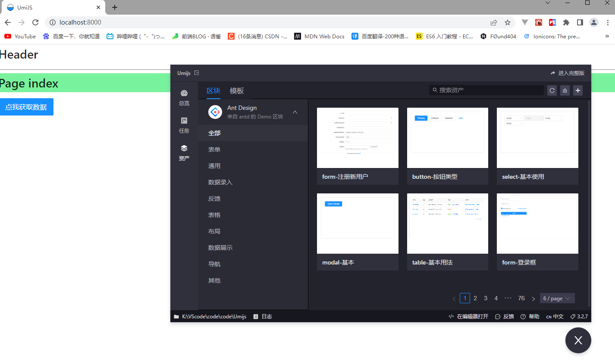Refresh assets with the reload icon

(x=552, y=90)
